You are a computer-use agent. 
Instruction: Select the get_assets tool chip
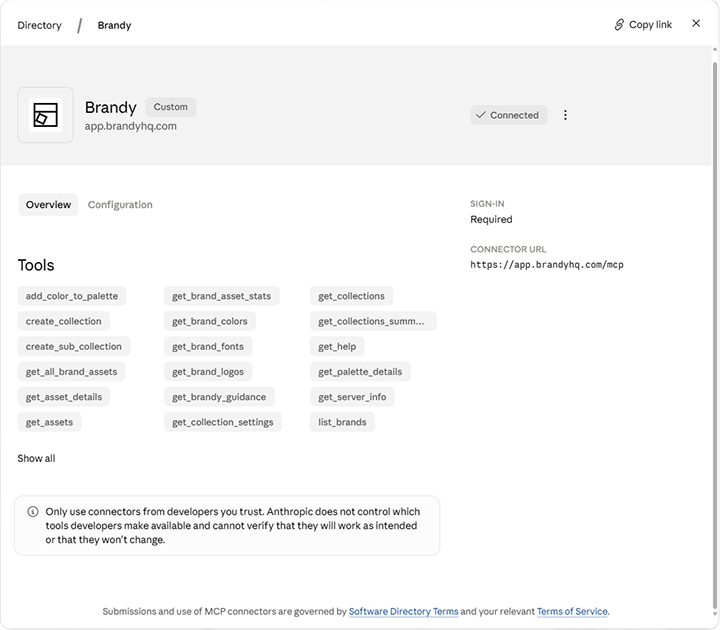click(x=49, y=422)
